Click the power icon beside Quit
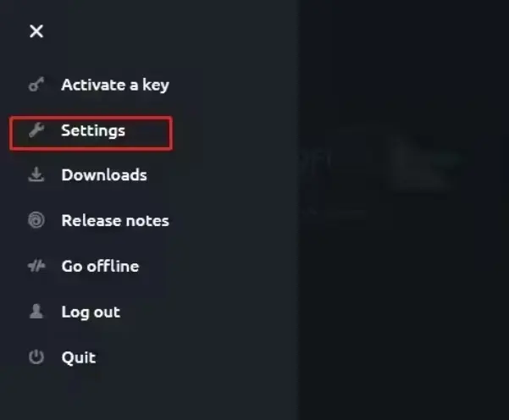This screenshot has width=509, height=420. [36, 357]
